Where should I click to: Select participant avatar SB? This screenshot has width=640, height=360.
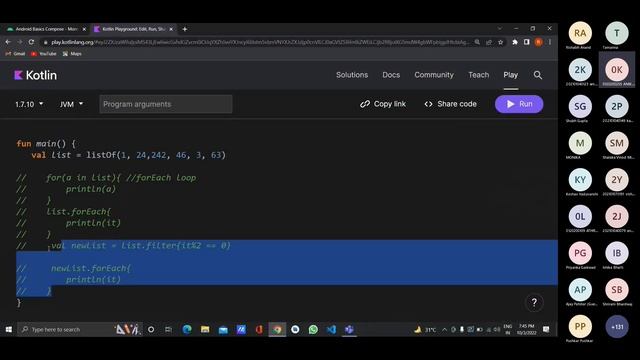617,290
